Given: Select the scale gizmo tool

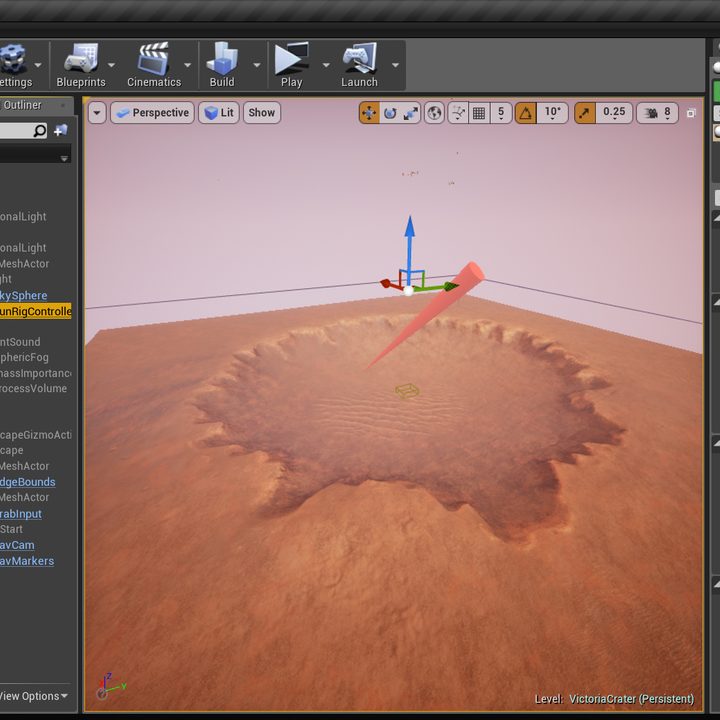Looking at the screenshot, I should (x=411, y=112).
